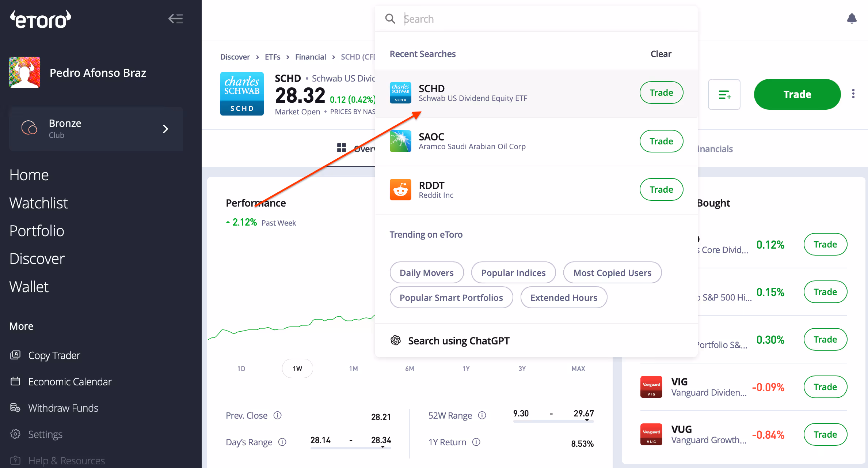Click the info icon next to Prev. Close
The width and height of the screenshot is (868, 468).
tap(278, 415)
